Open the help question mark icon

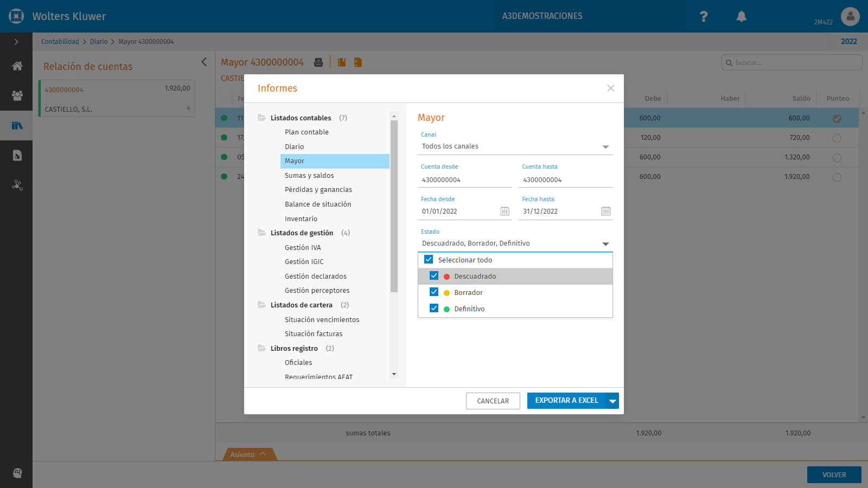(x=704, y=16)
